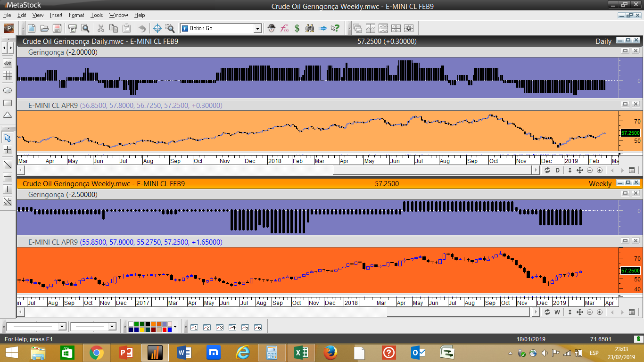Toggle chart style button number 6
The image size is (644, 362).
[x=257, y=327]
